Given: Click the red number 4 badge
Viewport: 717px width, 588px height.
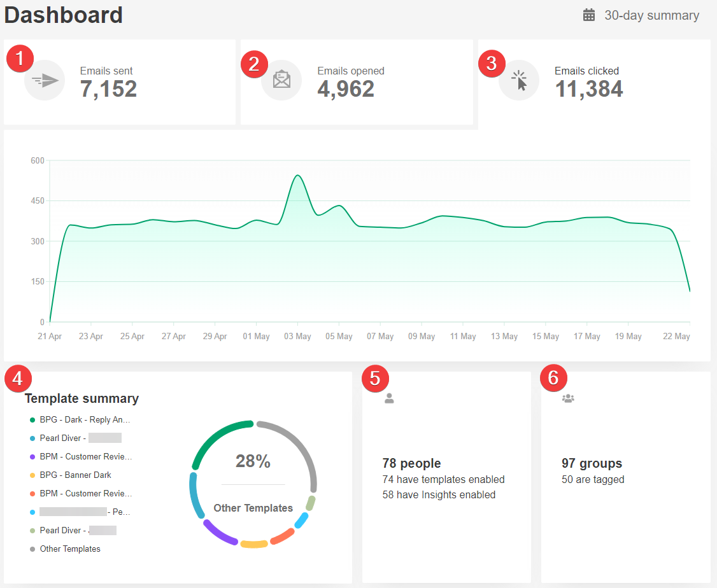Looking at the screenshot, I should [18, 378].
